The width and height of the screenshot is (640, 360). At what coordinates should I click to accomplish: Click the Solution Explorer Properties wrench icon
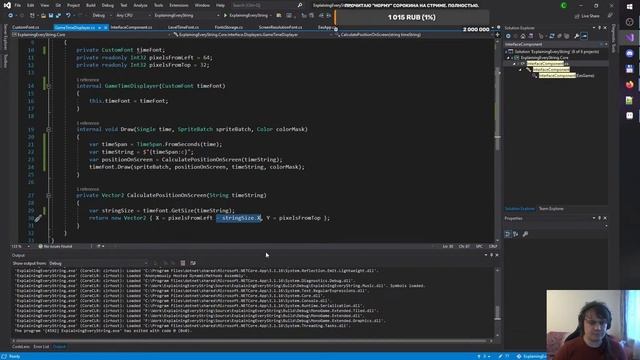(576, 36)
